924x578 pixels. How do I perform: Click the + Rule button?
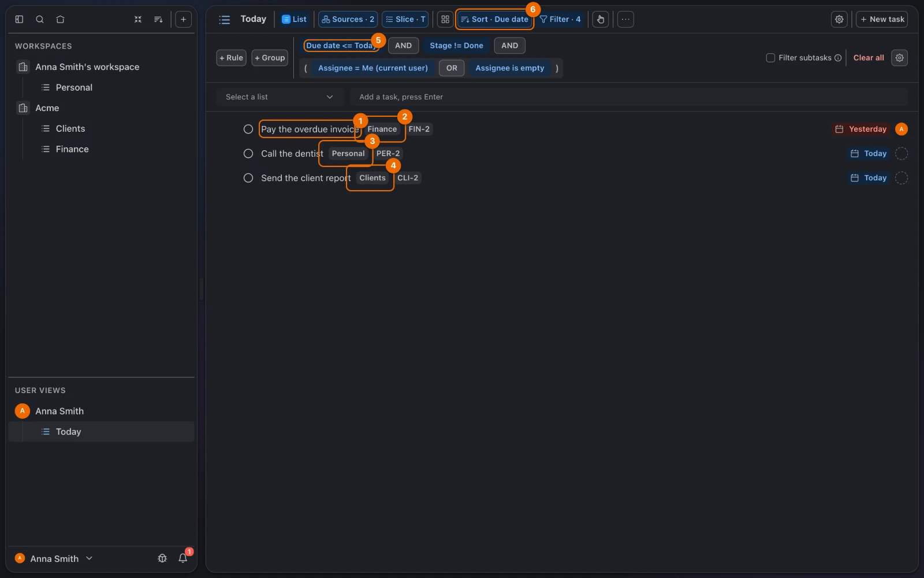pyautogui.click(x=232, y=58)
